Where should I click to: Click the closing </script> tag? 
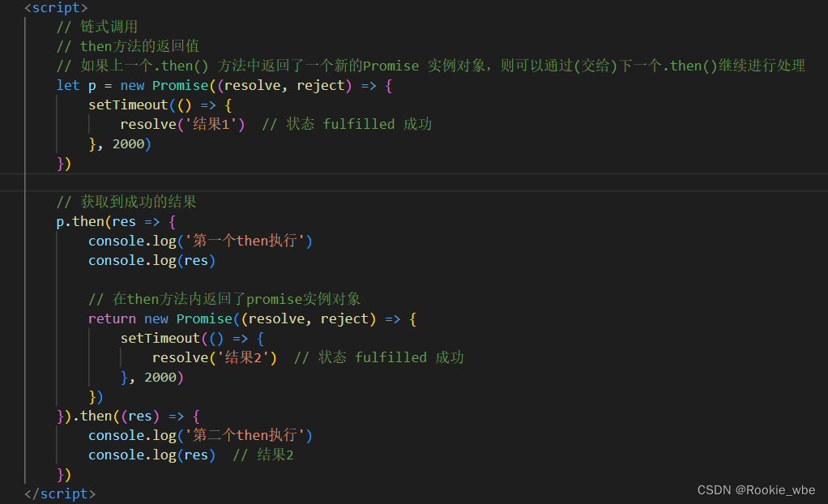pos(60,494)
